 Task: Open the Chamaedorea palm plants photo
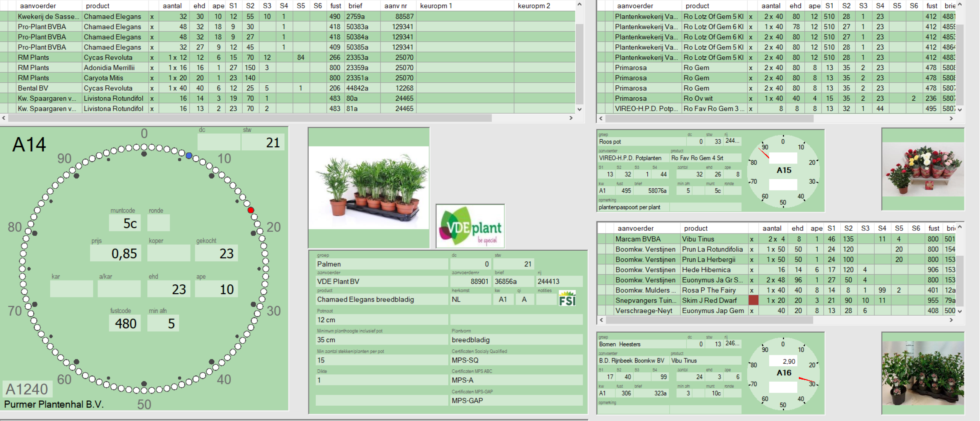[x=369, y=188]
